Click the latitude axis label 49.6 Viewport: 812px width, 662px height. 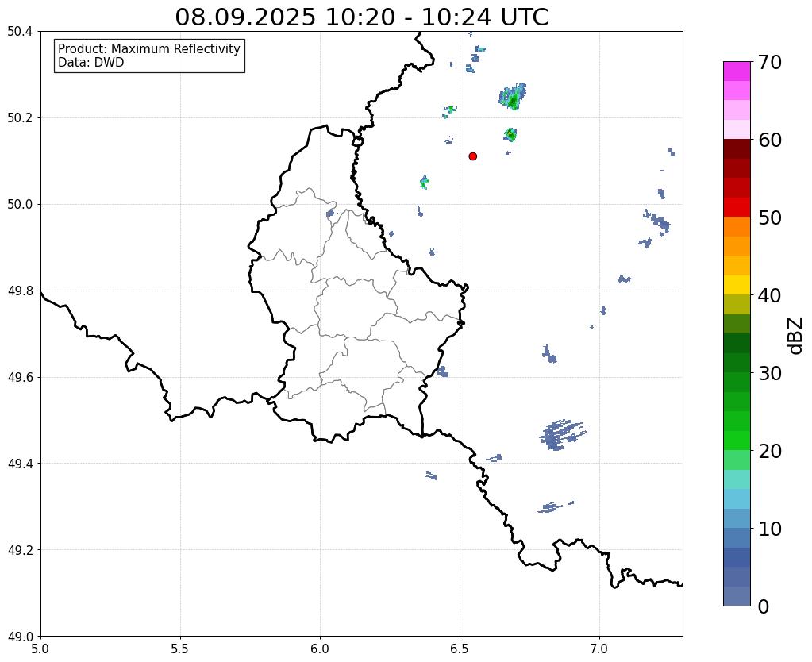pyautogui.click(x=20, y=377)
